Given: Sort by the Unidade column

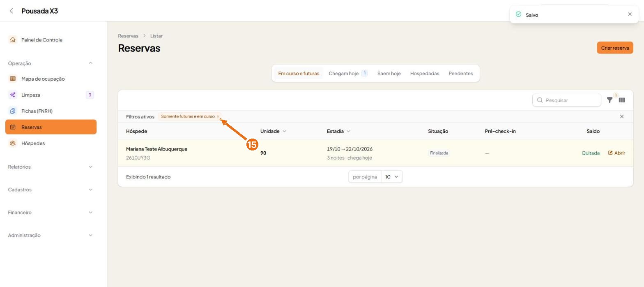Looking at the screenshot, I should [273, 131].
